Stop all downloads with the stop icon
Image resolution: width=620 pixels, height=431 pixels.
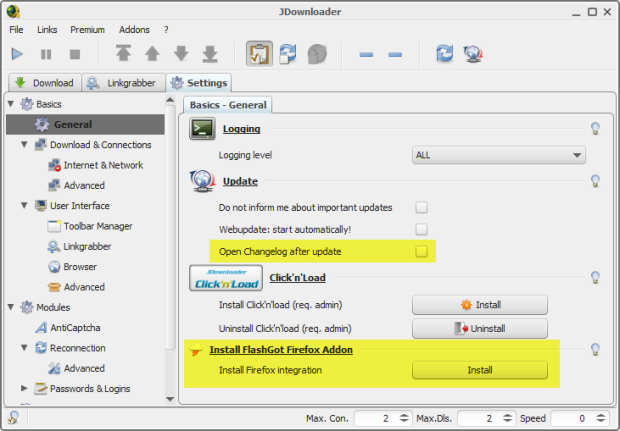[75, 54]
